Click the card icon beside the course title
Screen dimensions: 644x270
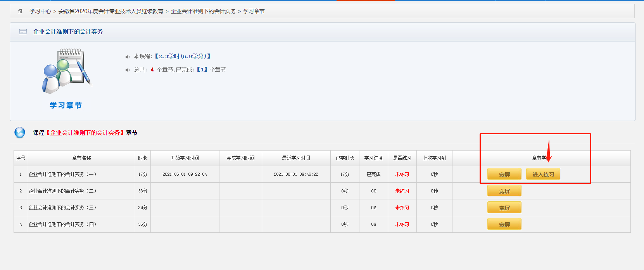[x=23, y=31]
